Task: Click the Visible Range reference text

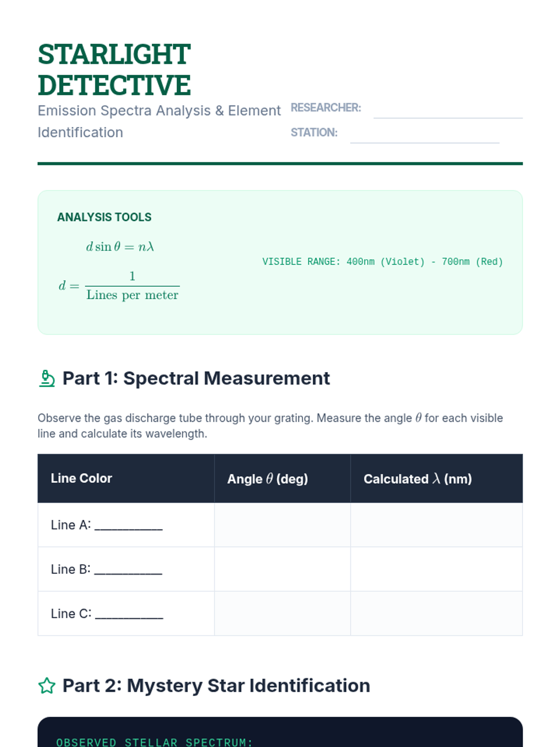Action: coord(383,262)
